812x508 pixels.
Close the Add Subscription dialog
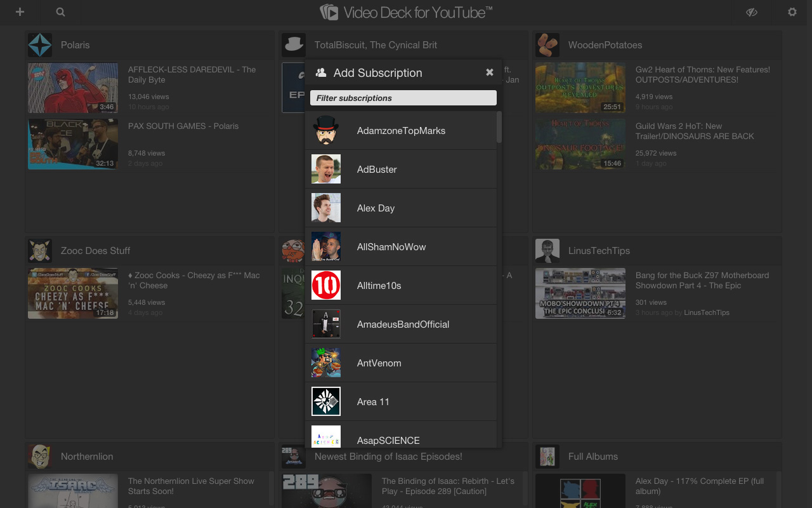pos(489,72)
